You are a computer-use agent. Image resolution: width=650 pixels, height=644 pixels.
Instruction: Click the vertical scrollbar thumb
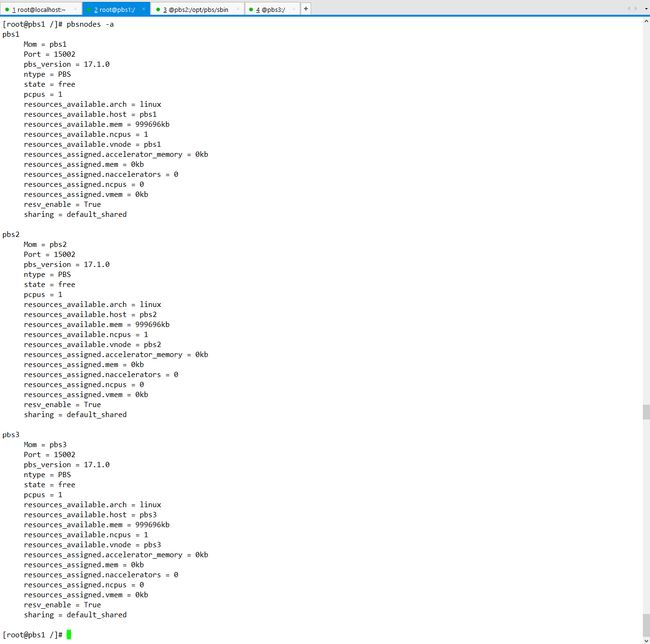[x=646, y=624]
